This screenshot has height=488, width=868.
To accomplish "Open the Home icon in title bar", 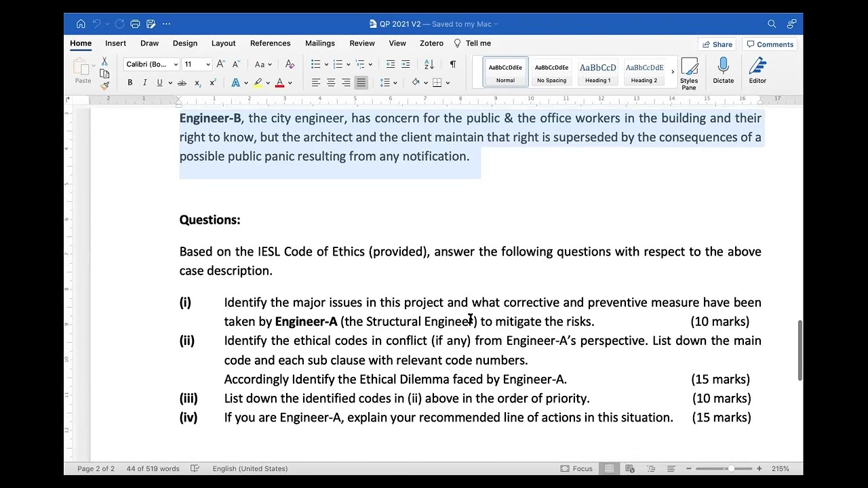I will 81,24.
